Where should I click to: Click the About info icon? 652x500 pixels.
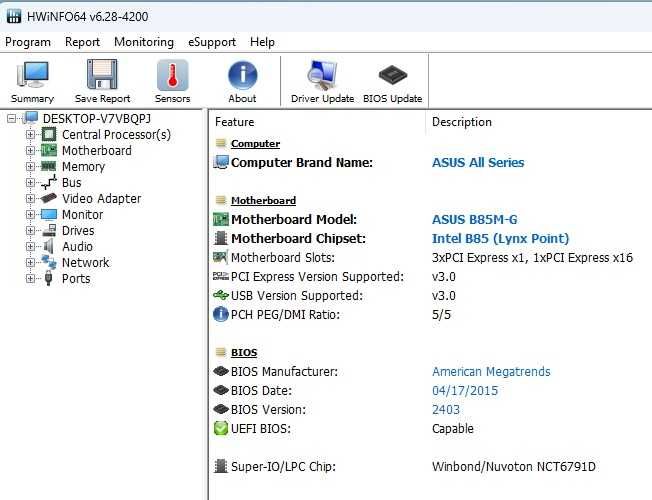coord(242,75)
